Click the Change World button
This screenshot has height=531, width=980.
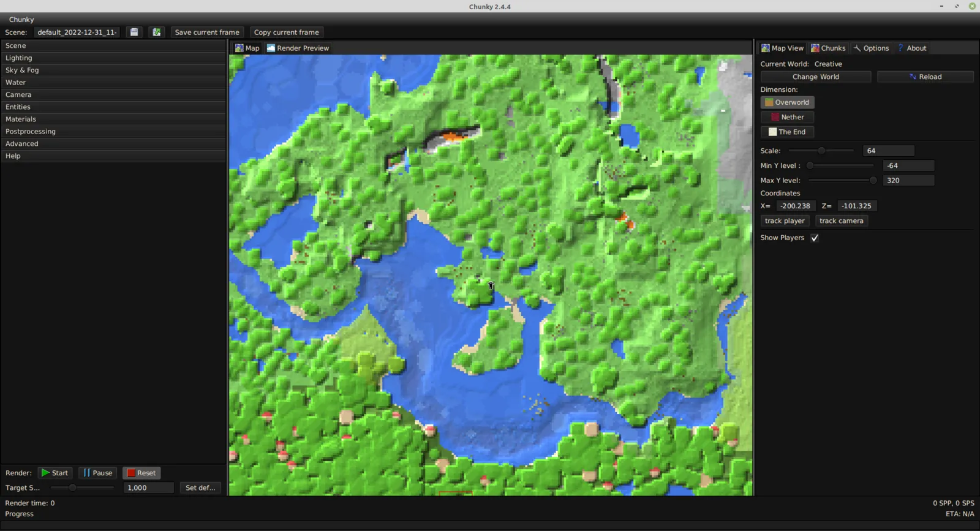pos(816,77)
